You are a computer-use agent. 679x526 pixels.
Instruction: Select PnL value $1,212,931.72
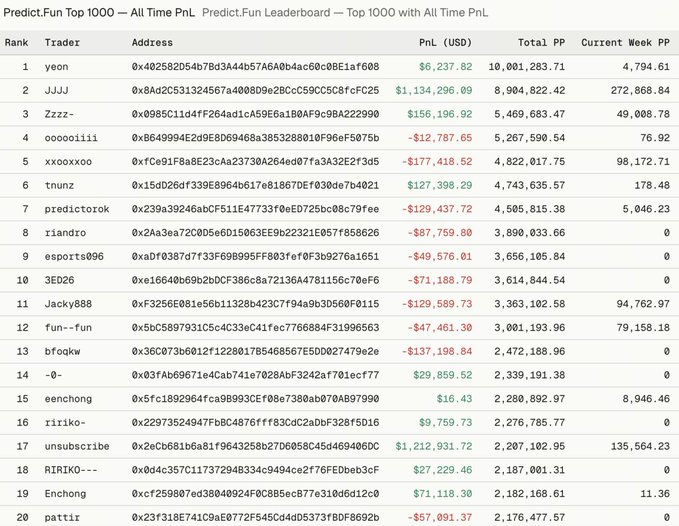point(433,446)
